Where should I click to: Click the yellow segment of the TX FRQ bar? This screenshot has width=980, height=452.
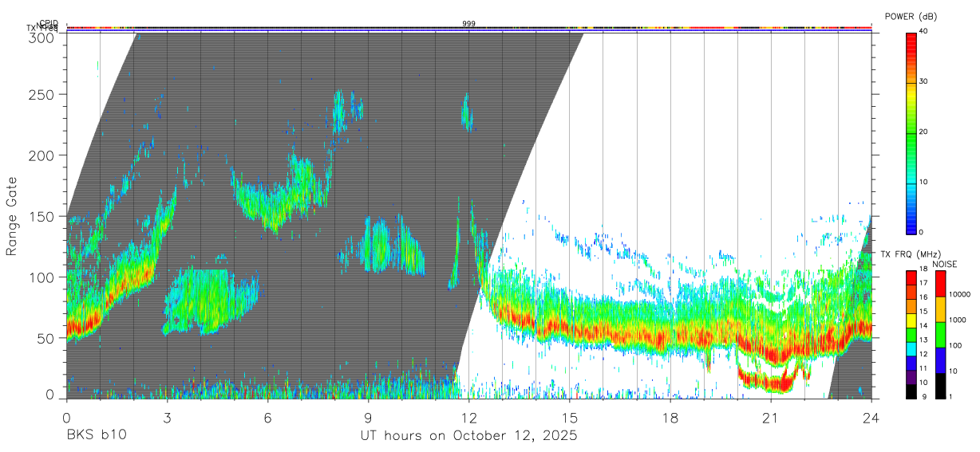pyautogui.click(x=911, y=320)
